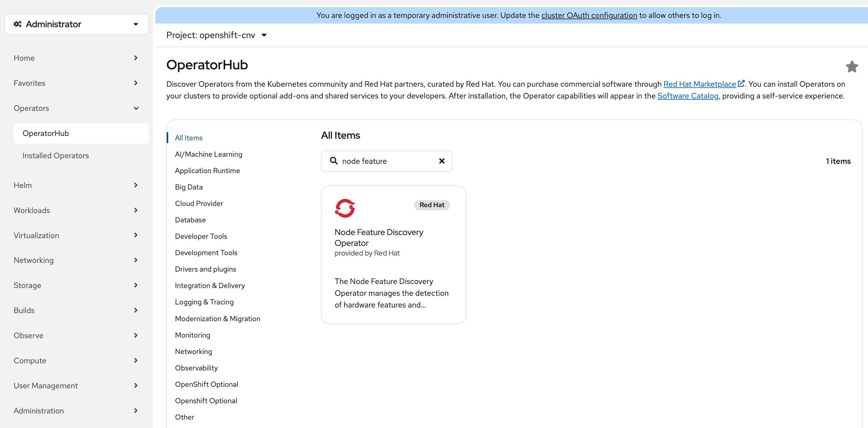Expand the Workloads navigation section
The width and height of the screenshot is (868, 428).
[76, 210]
